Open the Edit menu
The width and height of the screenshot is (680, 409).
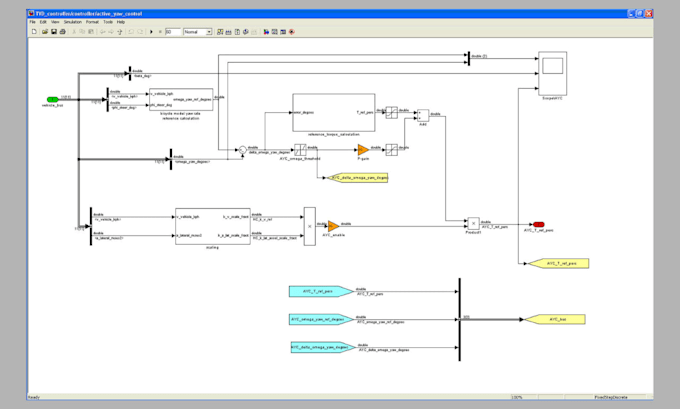(x=43, y=22)
